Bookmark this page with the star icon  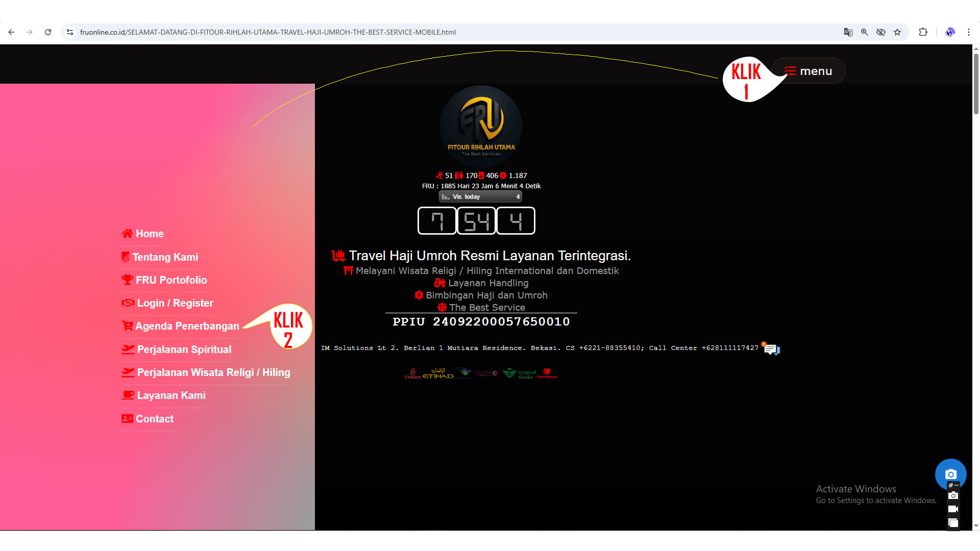[x=897, y=32]
